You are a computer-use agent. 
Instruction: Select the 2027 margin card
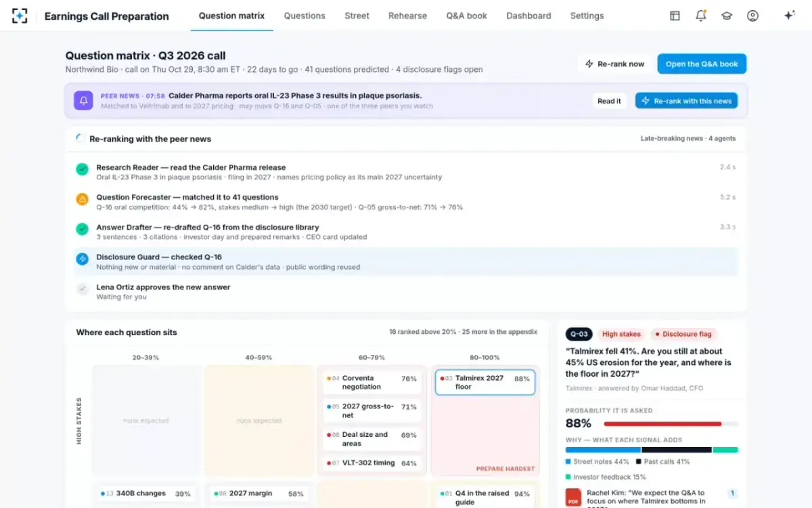259,494
